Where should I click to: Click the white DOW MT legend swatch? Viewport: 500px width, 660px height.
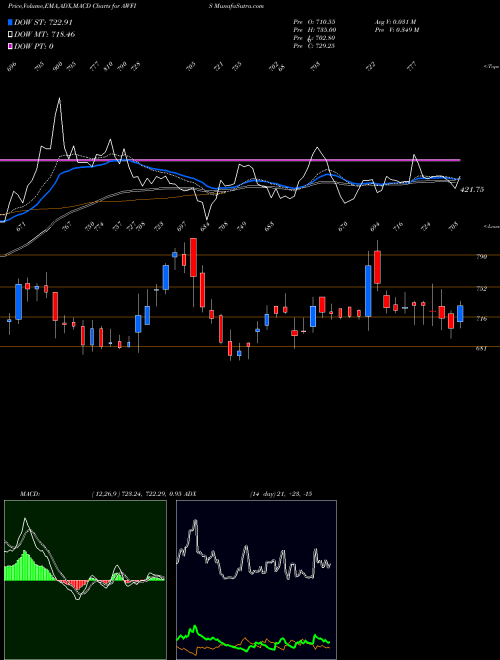[x=10, y=35]
